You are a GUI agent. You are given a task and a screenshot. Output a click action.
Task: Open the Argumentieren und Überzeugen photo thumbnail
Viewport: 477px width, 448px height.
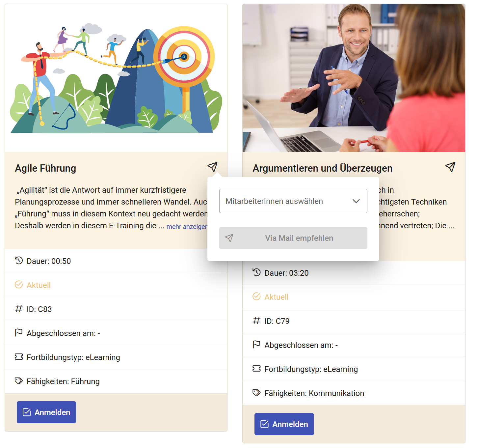354,78
